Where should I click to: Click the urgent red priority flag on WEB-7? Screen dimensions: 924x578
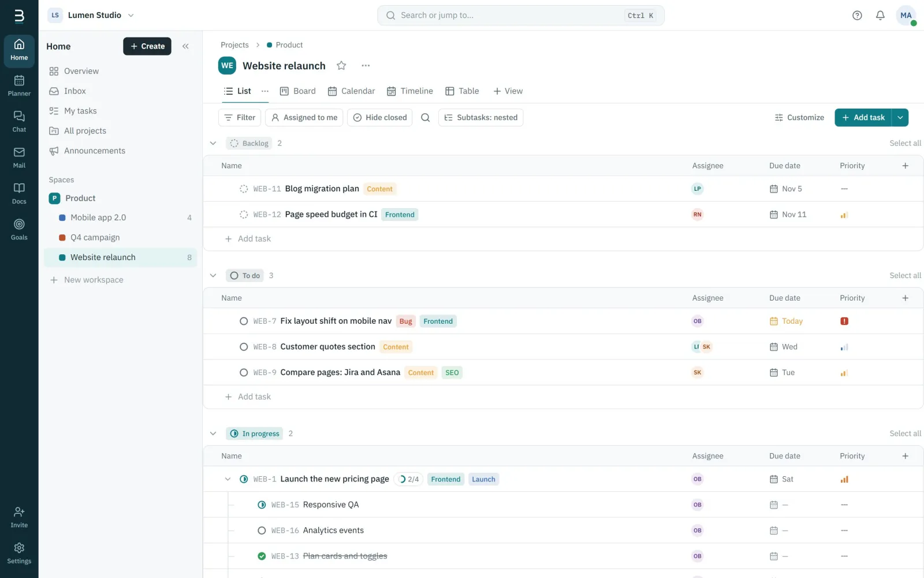coord(844,321)
